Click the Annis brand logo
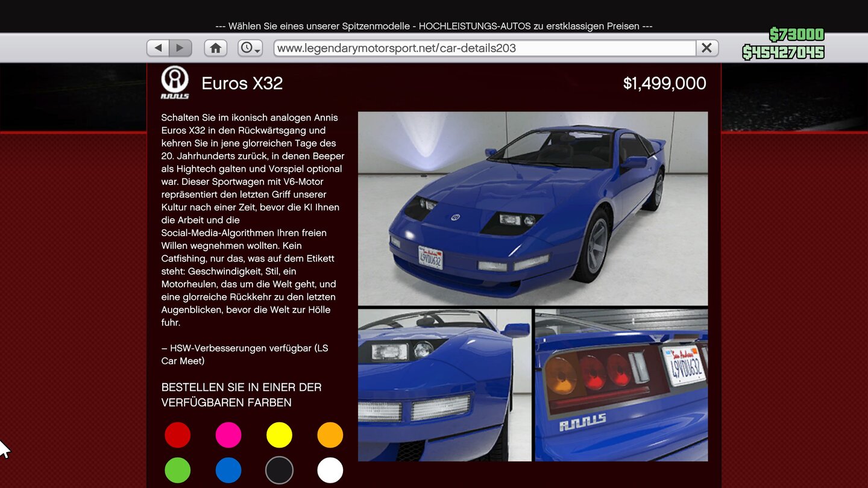 coord(175,83)
